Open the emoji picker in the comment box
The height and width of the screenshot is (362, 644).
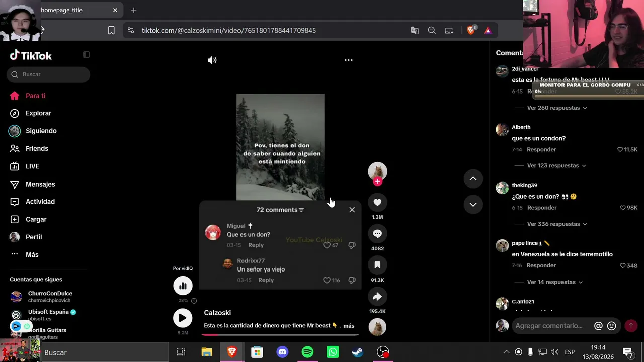click(612, 326)
